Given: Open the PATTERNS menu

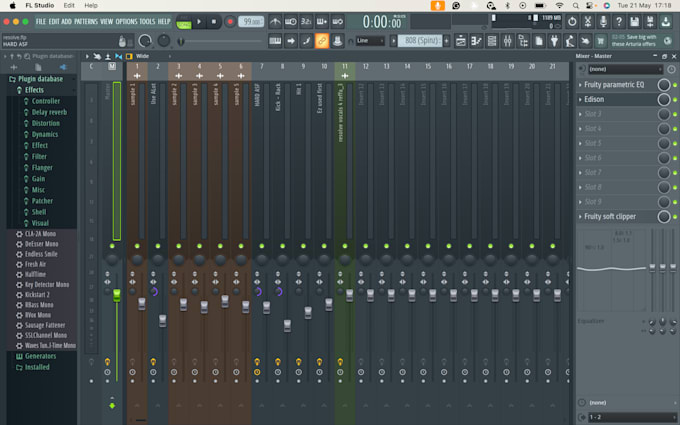Looking at the screenshot, I should tap(86, 22).
